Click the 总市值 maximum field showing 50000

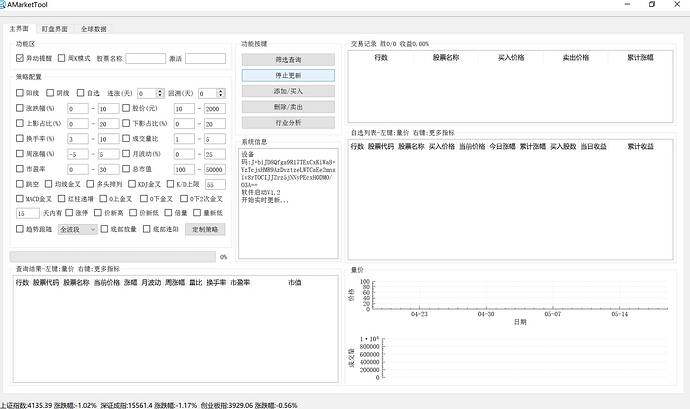[215, 169]
